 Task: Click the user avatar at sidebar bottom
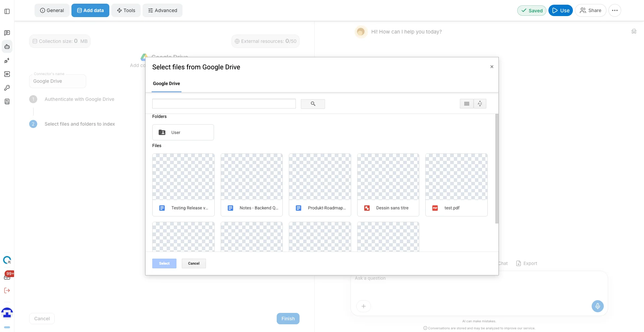tap(7, 313)
